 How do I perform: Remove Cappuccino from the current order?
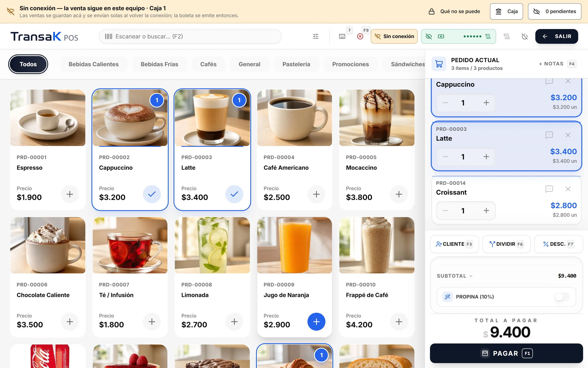[568, 81]
